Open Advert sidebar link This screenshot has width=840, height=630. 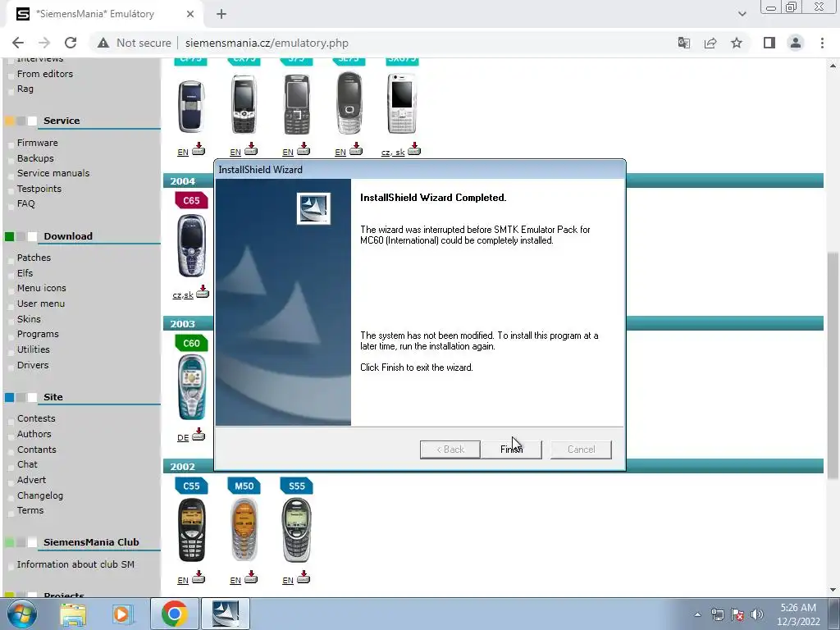pyautogui.click(x=31, y=480)
